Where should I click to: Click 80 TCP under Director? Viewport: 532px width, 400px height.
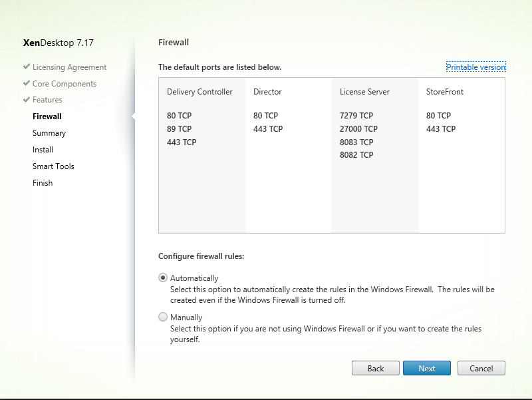(265, 116)
